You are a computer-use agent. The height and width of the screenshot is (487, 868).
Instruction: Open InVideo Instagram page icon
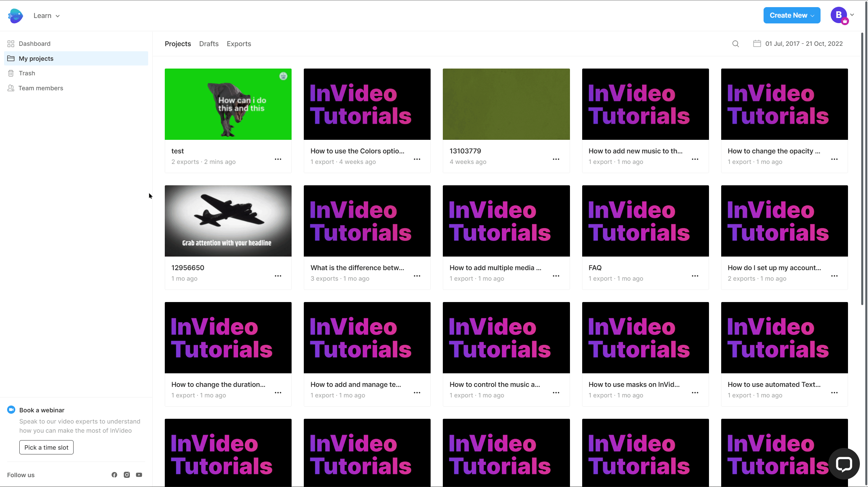[x=127, y=475]
